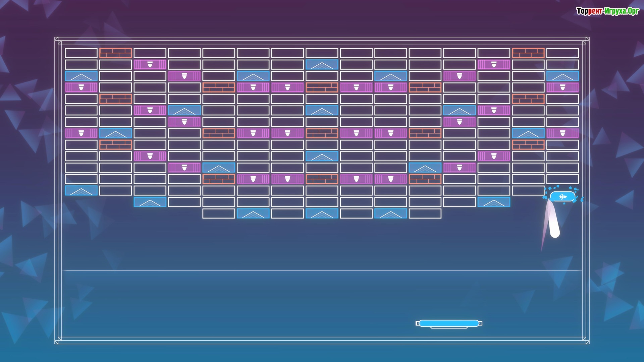Click the white ball in flight
The image size is (644, 362).
(555, 232)
